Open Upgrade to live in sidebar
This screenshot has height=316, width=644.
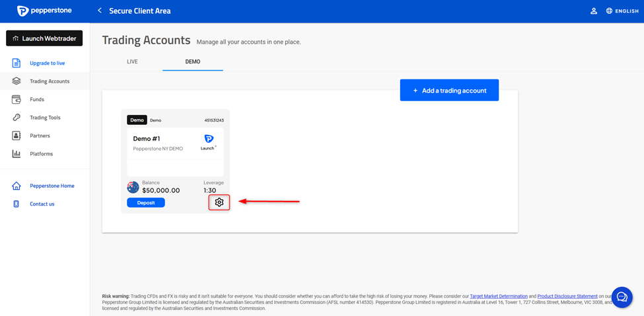pos(47,63)
